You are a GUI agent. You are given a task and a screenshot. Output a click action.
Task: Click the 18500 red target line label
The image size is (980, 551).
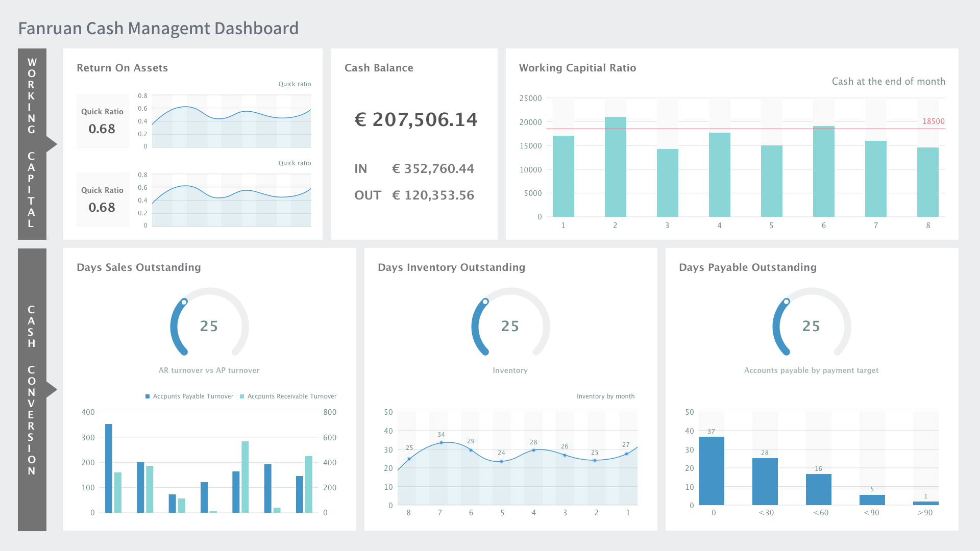933,121
